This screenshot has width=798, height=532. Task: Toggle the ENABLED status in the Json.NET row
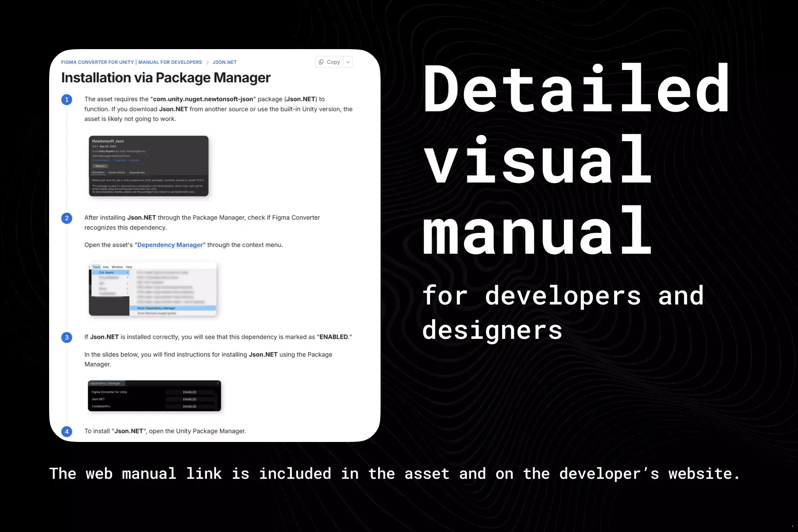(x=190, y=399)
